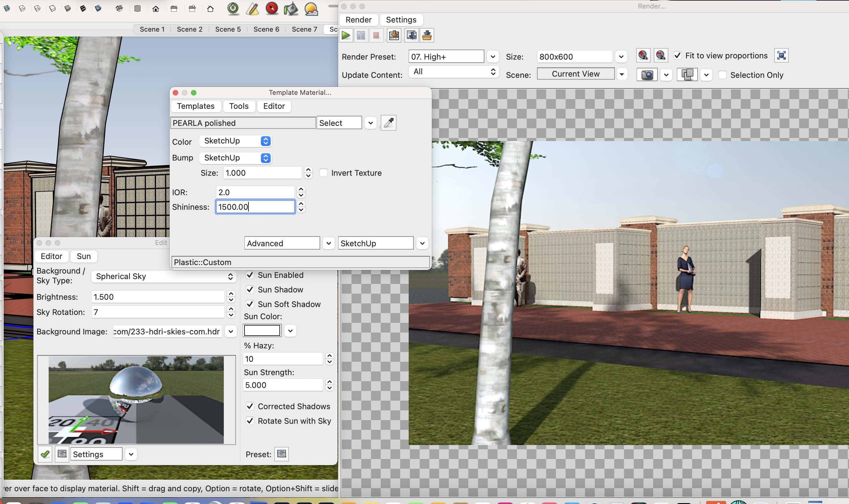The image size is (849, 504).
Task: Click the Current View scene button
Action: click(x=576, y=74)
